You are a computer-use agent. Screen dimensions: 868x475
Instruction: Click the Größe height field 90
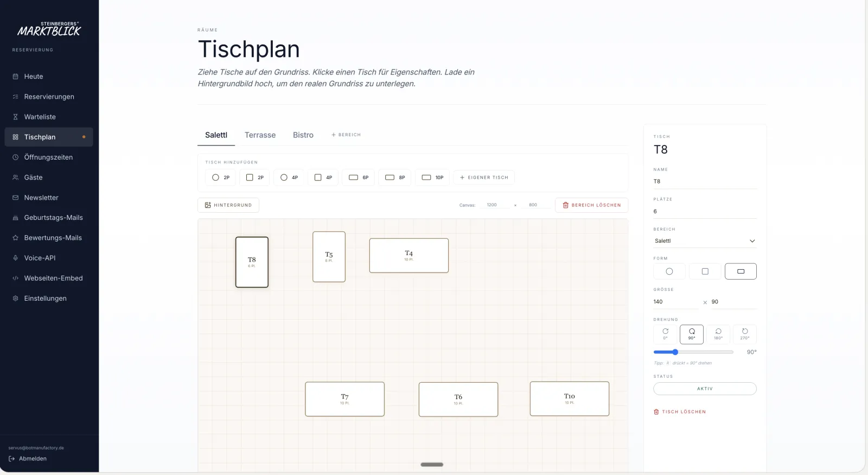(x=734, y=302)
